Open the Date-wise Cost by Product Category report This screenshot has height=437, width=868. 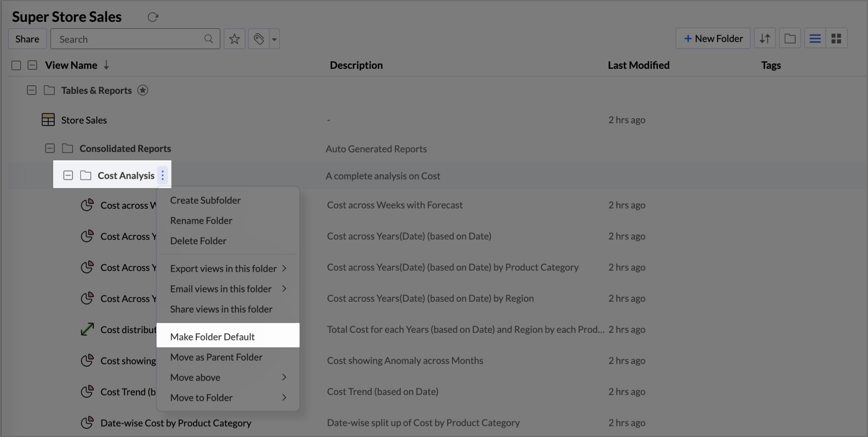tap(175, 423)
